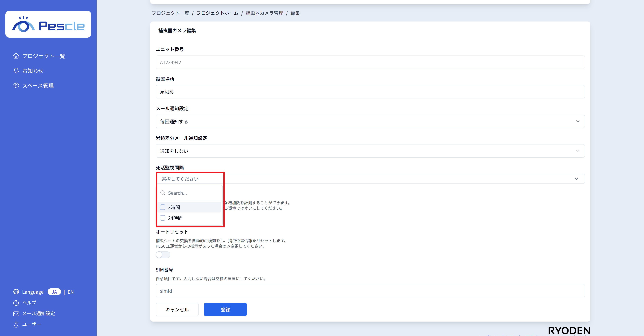Click the globe Language icon
This screenshot has height=336, width=644.
pyautogui.click(x=16, y=292)
